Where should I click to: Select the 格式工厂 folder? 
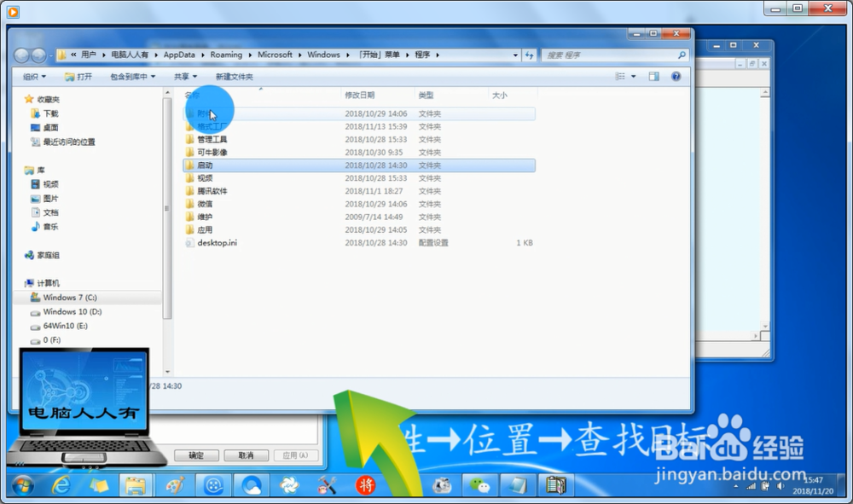359,127
